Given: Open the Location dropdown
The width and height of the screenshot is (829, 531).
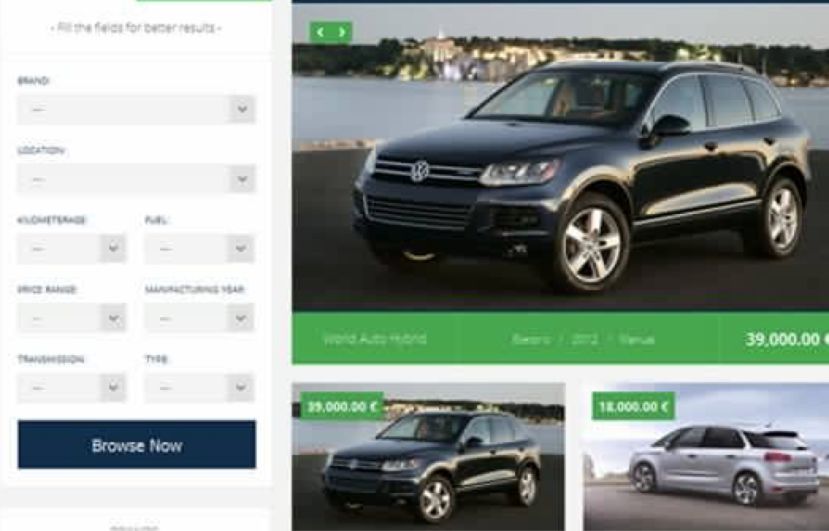Looking at the screenshot, I should [136, 179].
